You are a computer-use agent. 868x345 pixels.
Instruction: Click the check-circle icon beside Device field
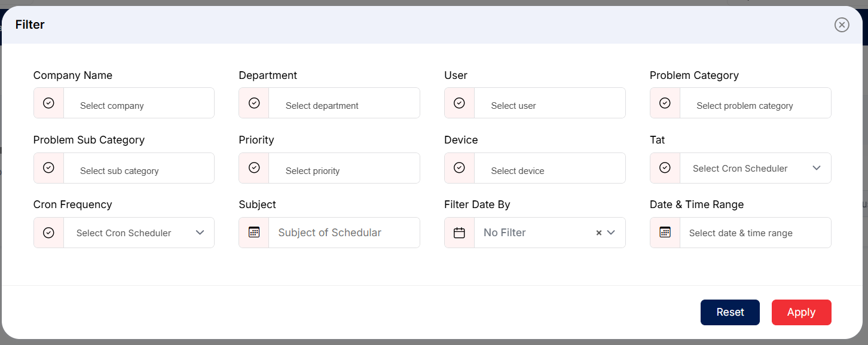click(459, 167)
